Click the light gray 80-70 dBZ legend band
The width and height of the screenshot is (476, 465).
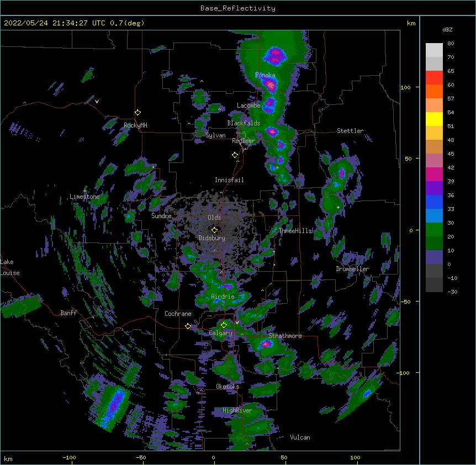click(x=434, y=50)
